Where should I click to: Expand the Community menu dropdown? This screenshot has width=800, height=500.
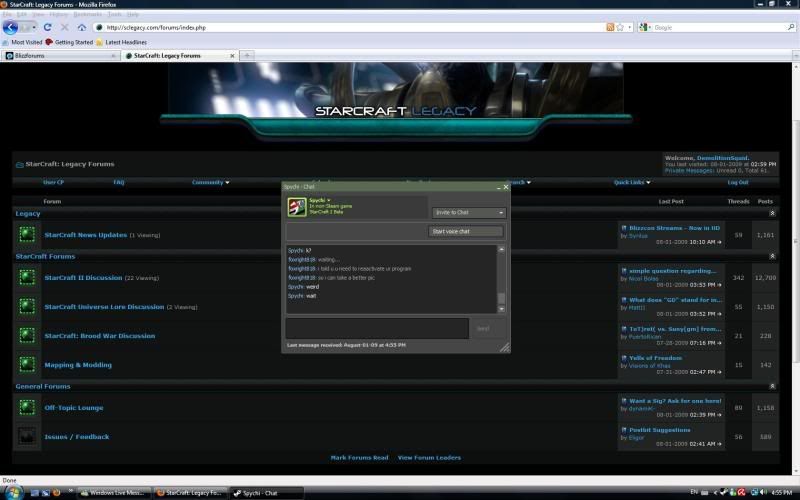click(210, 183)
